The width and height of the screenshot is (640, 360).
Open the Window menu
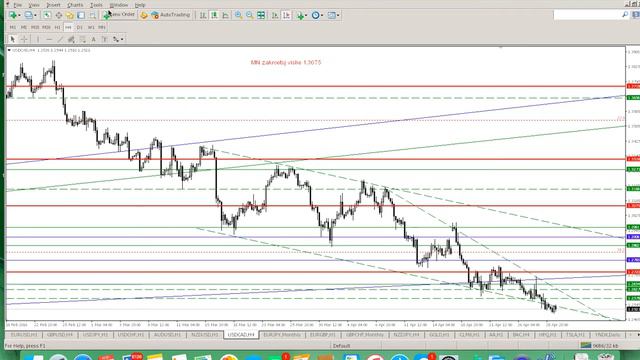point(119,5)
